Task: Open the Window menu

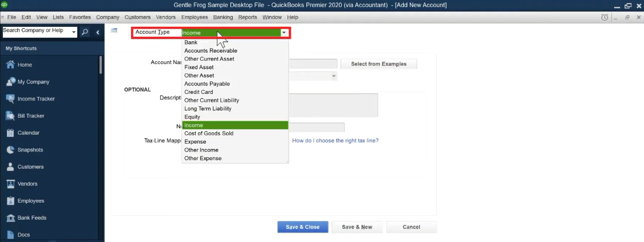Action: [272, 17]
